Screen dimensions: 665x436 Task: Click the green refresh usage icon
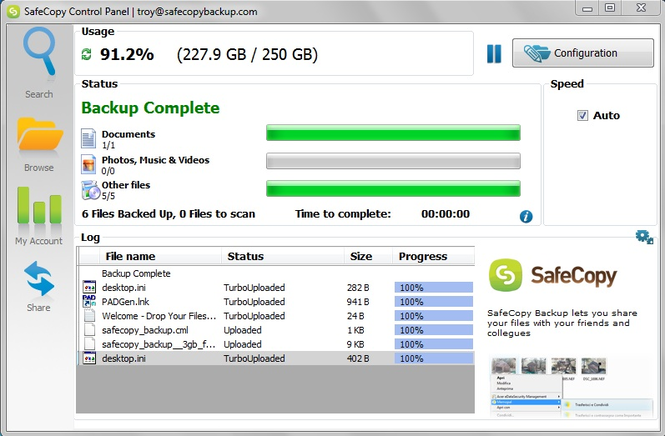87,54
